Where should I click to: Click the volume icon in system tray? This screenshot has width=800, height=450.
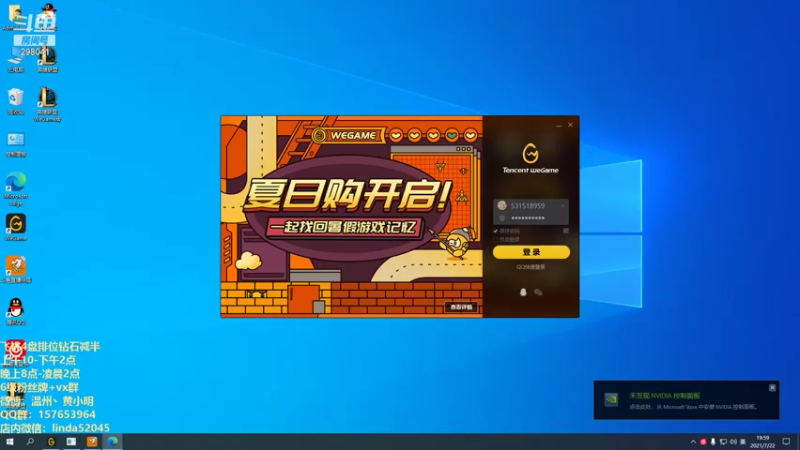(733, 442)
